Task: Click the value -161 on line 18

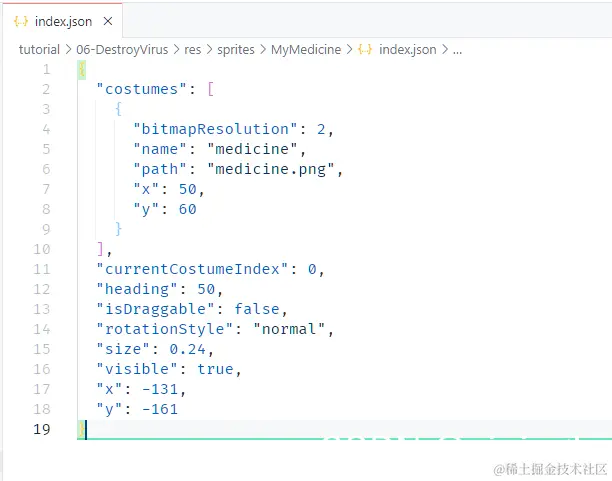Action: (160, 409)
